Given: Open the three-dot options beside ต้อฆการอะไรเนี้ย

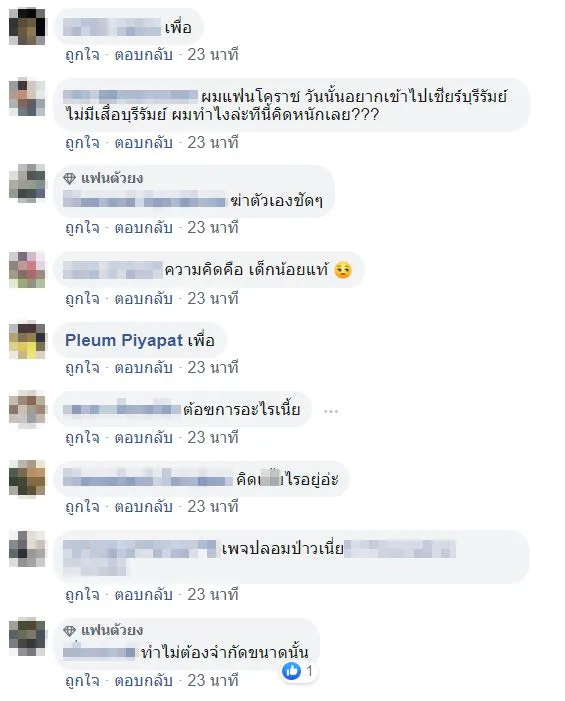Looking at the screenshot, I should point(331,411).
